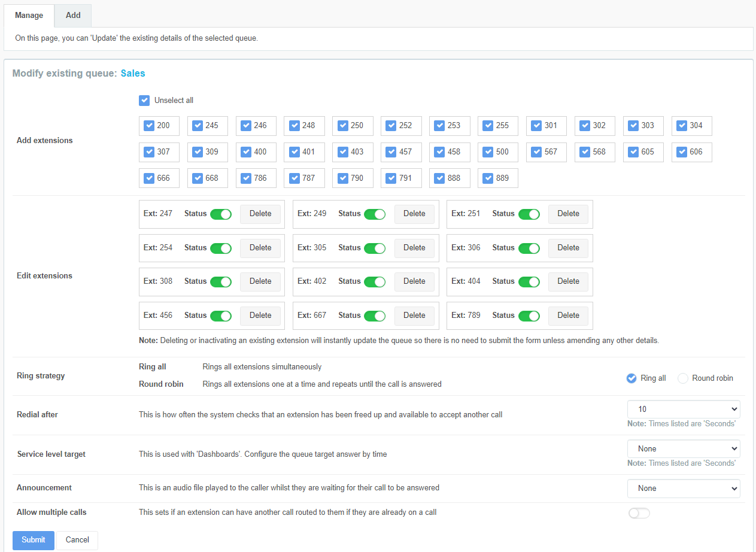The height and width of the screenshot is (552, 756).
Task: Click the Submit button
Action: (34, 540)
